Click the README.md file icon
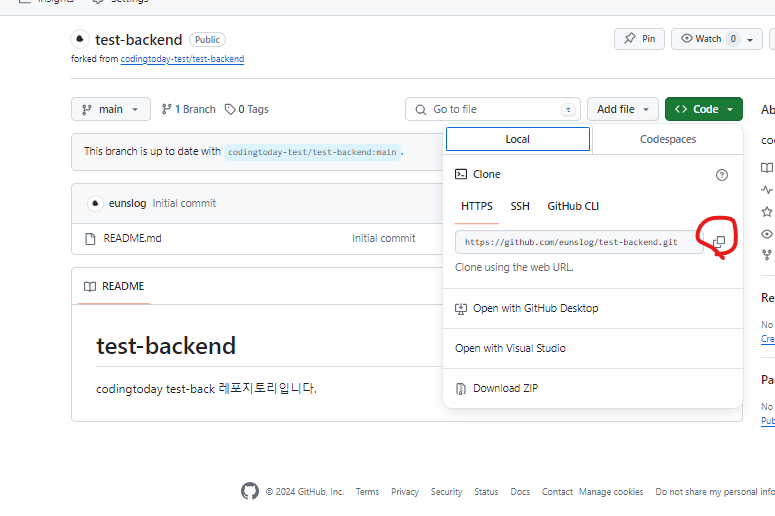This screenshot has width=775, height=516. click(90, 239)
